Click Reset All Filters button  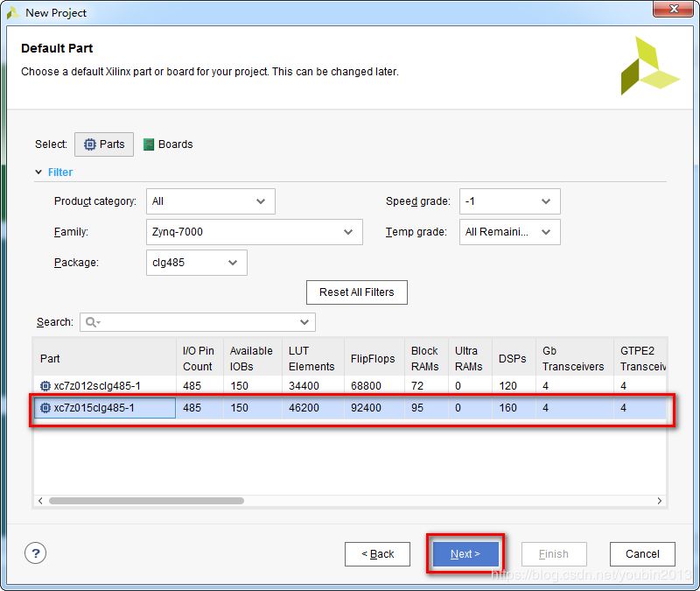tap(357, 292)
